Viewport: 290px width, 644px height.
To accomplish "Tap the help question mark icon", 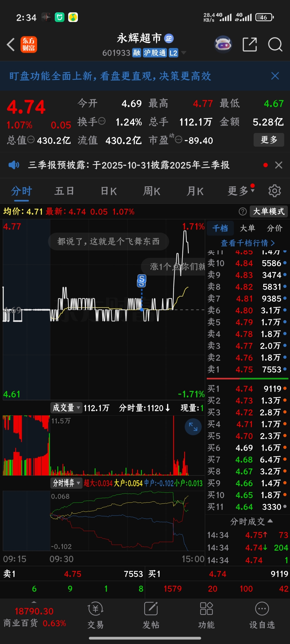I will coord(242,211).
